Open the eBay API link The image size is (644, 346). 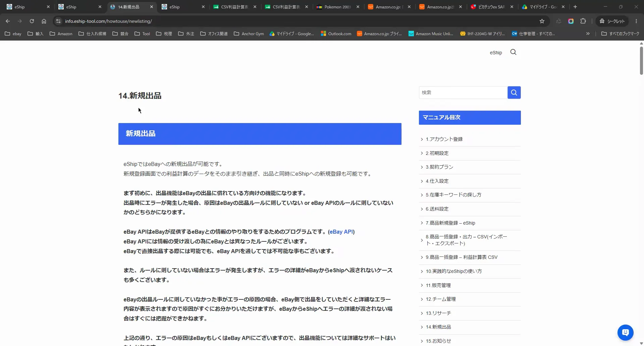pos(341,232)
